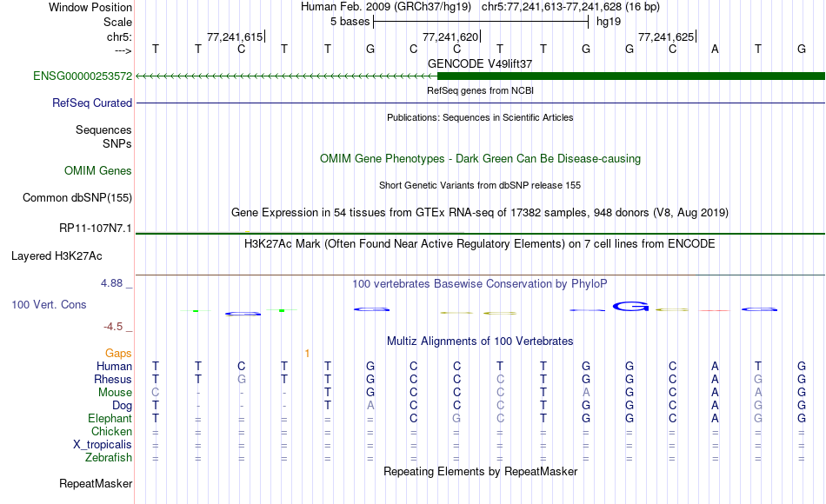This screenshot has height=504, width=826.
Task: Click the large blue G PhyloP logo
Action: coord(630,306)
